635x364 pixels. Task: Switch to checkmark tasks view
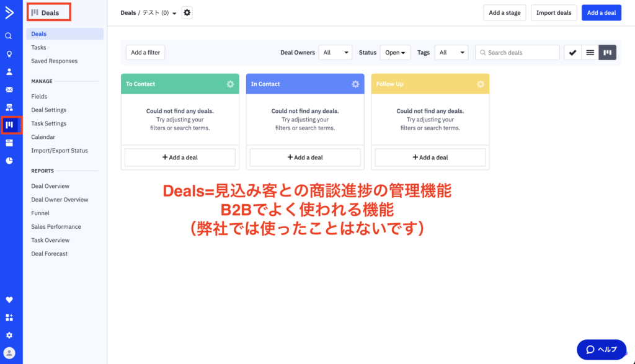pos(572,52)
